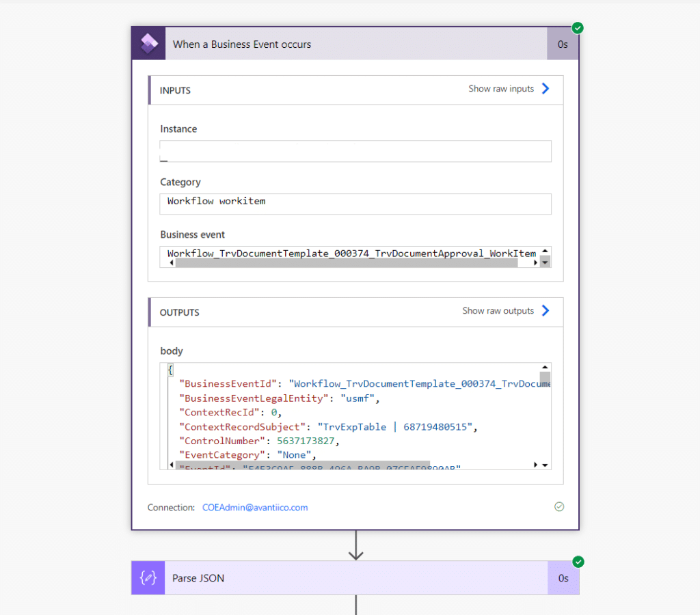700x615 pixels.
Task: Click the green success checkmark on Parse JSON
Action: tap(578, 562)
